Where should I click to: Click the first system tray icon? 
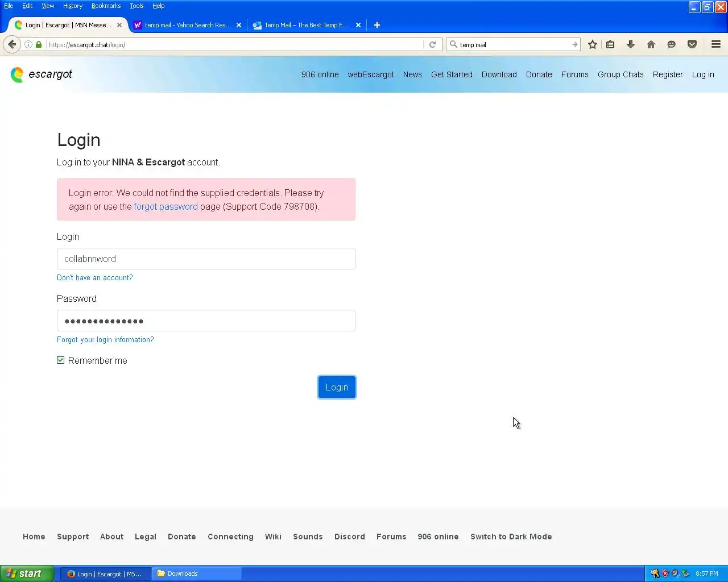[x=655, y=573]
